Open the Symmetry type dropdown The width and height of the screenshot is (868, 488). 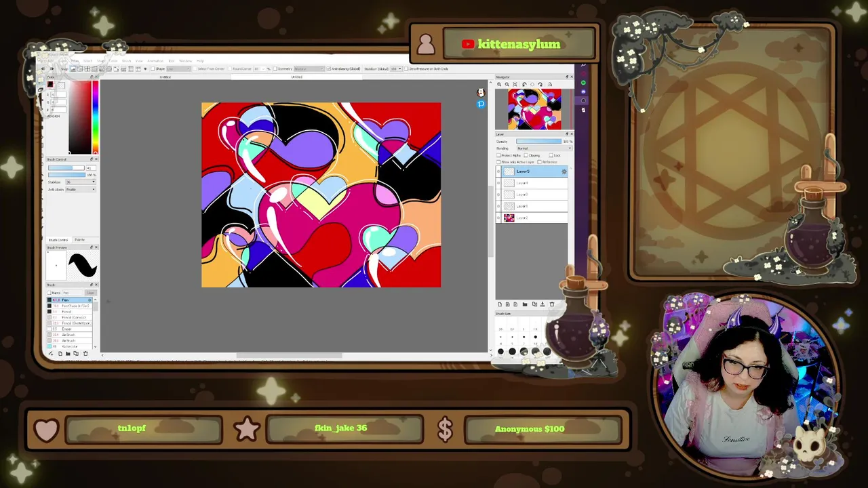(x=310, y=68)
